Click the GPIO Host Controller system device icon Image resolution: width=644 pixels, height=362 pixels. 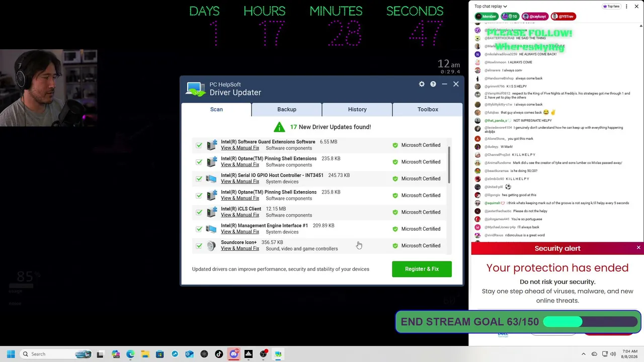pyautogui.click(x=211, y=178)
